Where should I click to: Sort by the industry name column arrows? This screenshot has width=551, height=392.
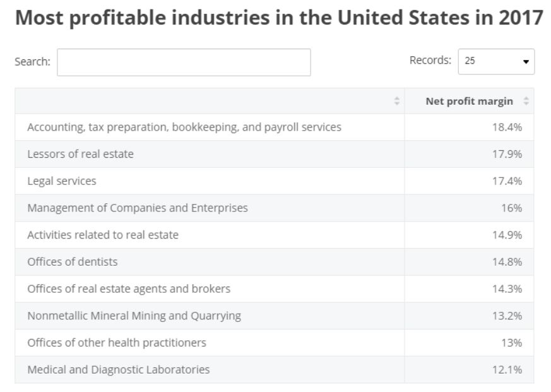click(397, 101)
